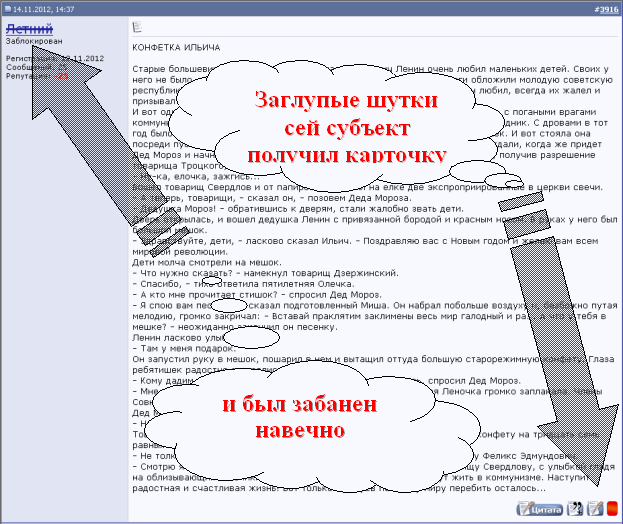Click the multi-quote icon beside Цитата
This screenshot has width=623, height=524.
(x=576, y=508)
